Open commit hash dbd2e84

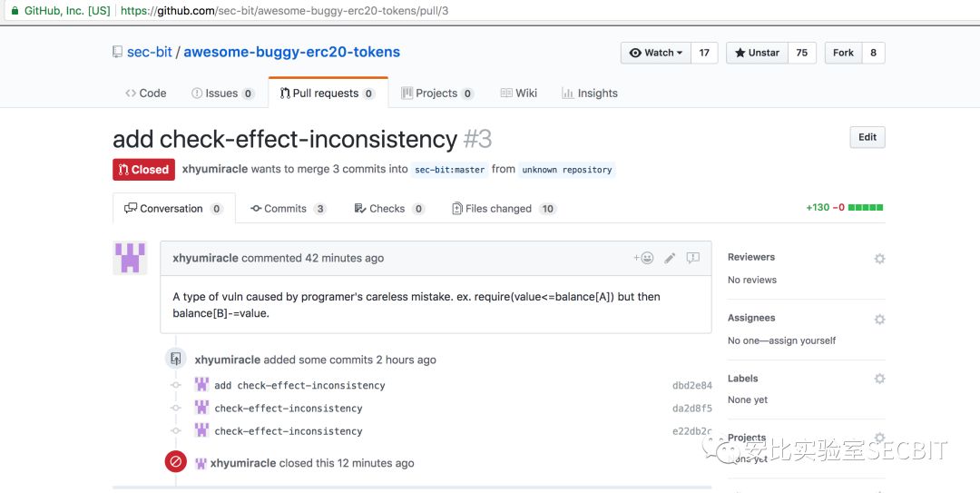tap(691, 386)
